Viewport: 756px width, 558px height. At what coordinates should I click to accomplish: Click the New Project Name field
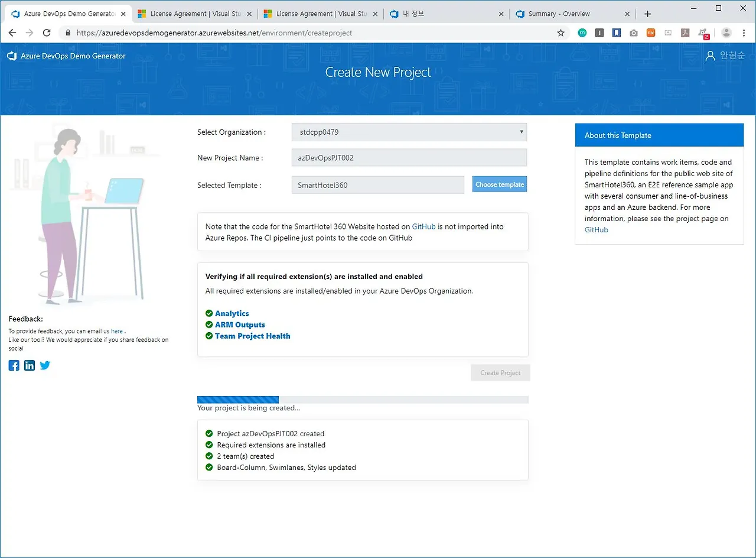click(x=409, y=158)
